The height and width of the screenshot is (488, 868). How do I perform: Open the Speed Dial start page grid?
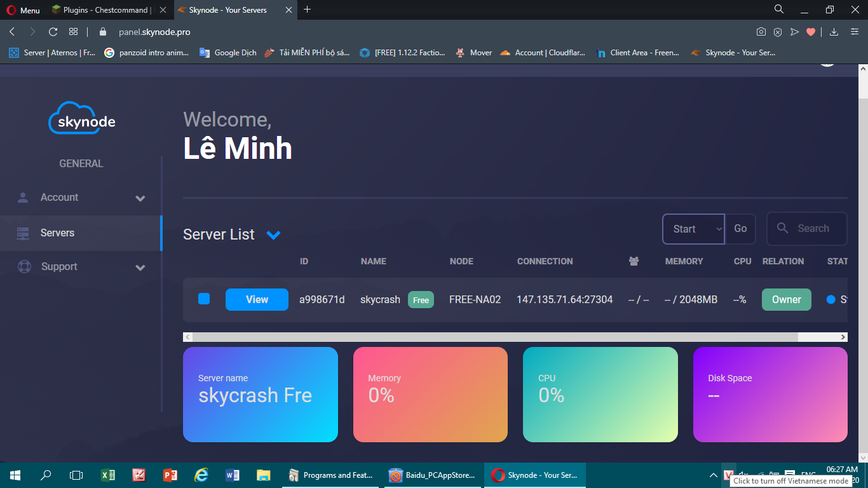point(74,32)
